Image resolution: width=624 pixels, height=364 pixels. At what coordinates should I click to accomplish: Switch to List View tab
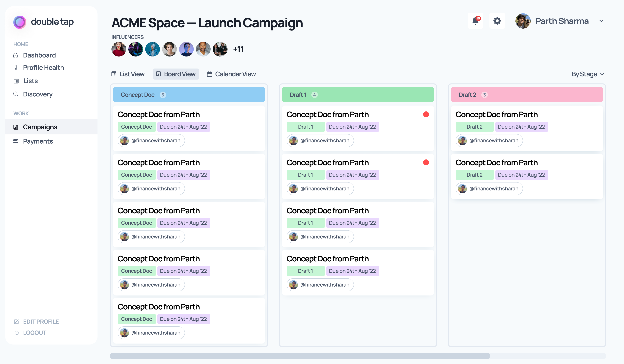tap(128, 74)
